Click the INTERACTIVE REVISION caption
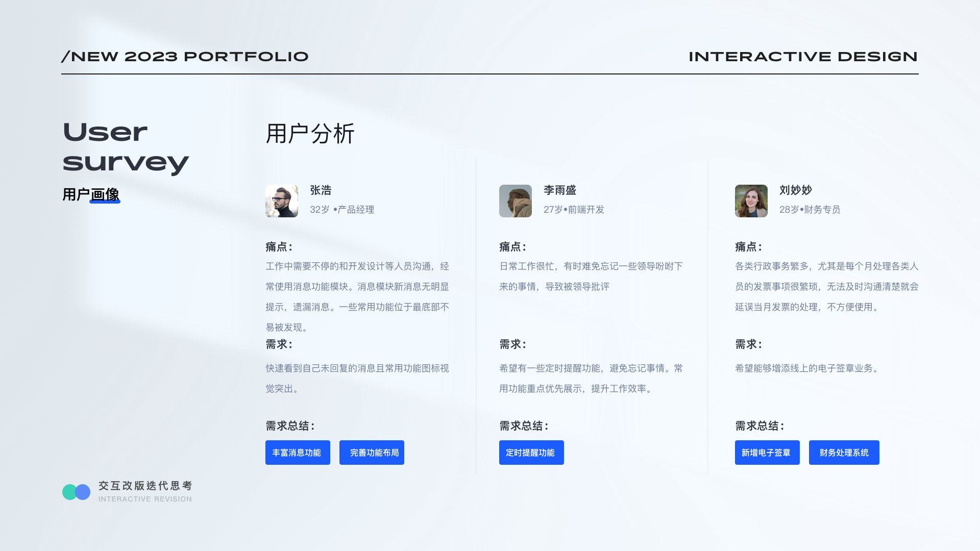This screenshot has width=980, height=551. click(145, 499)
